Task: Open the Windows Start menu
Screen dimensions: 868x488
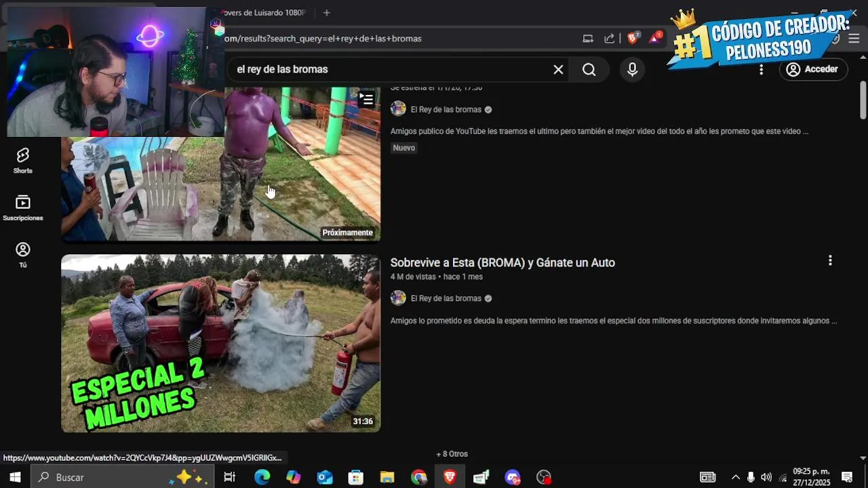Action: click(x=15, y=477)
